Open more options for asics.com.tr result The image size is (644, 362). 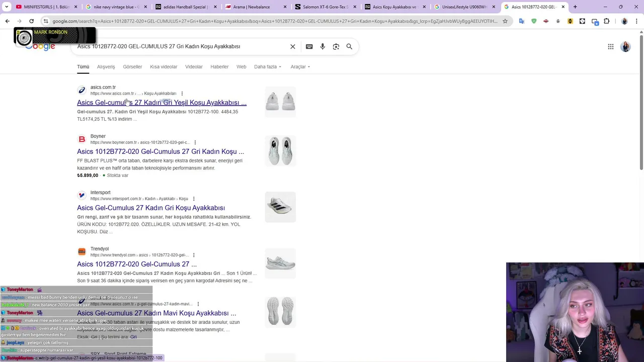(182, 94)
